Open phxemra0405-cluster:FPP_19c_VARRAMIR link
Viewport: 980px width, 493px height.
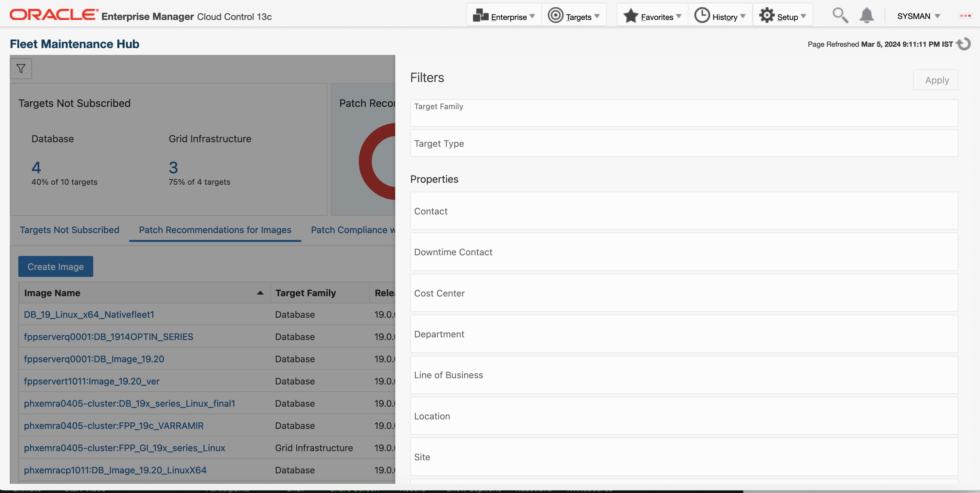114,426
